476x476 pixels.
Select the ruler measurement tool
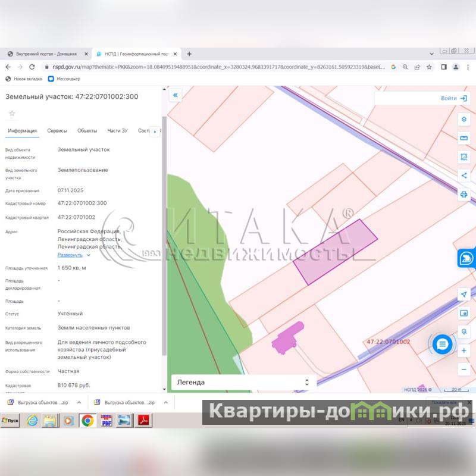click(x=464, y=138)
